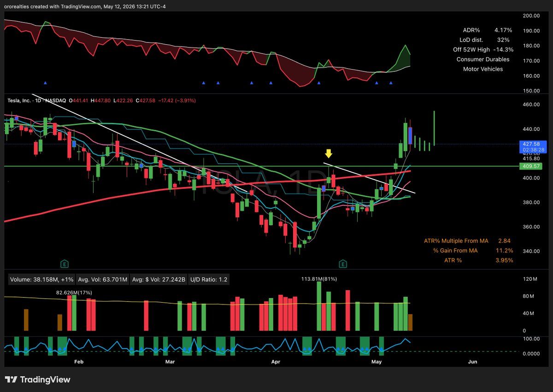Click the Feb label on the time axis
Screen dimensions: 553x392
pyautogui.click(x=79, y=362)
